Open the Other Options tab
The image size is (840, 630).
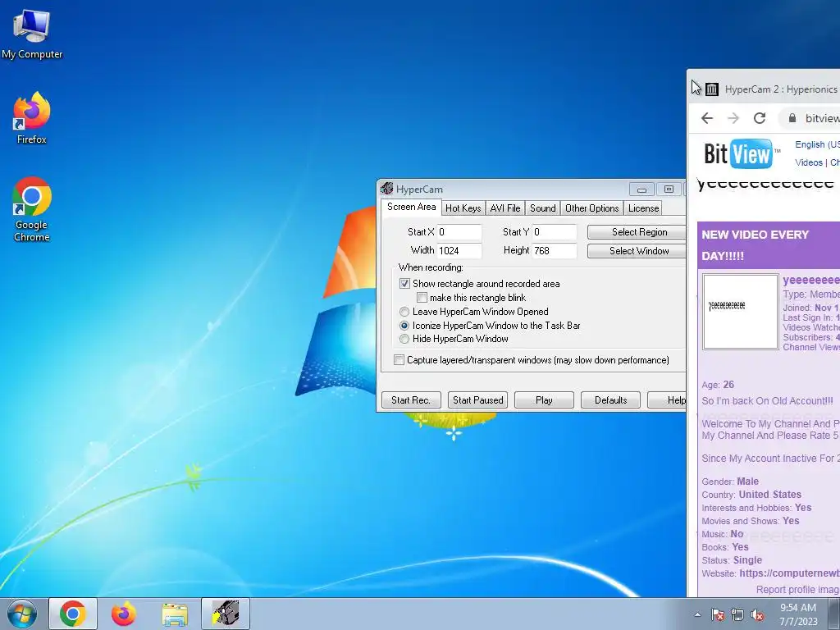click(x=592, y=208)
